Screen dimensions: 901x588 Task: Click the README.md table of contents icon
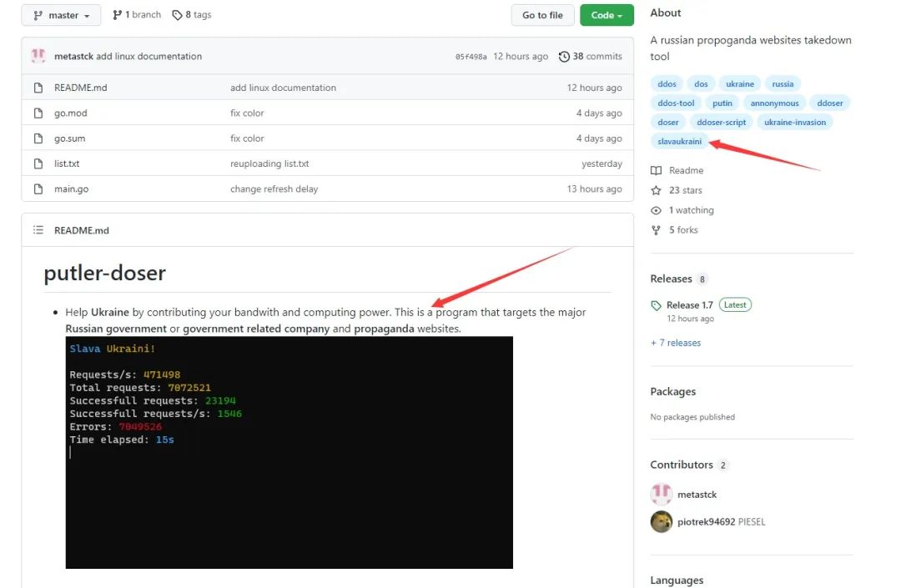point(38,230)
